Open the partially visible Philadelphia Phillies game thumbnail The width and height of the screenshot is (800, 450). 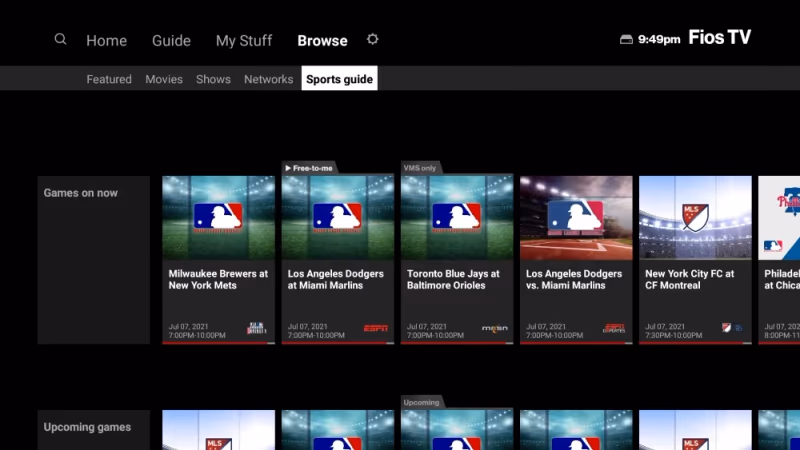tap(779, 218)
